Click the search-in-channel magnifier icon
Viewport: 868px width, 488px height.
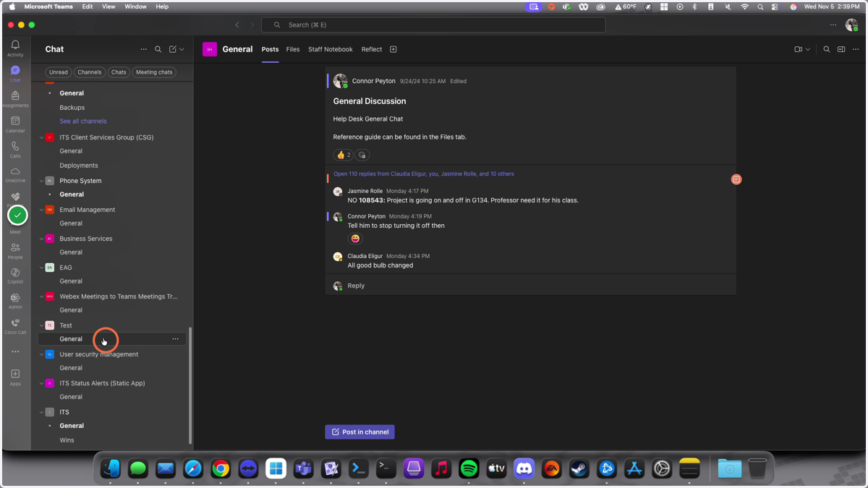pyautogui.click(x=827, y=49)
